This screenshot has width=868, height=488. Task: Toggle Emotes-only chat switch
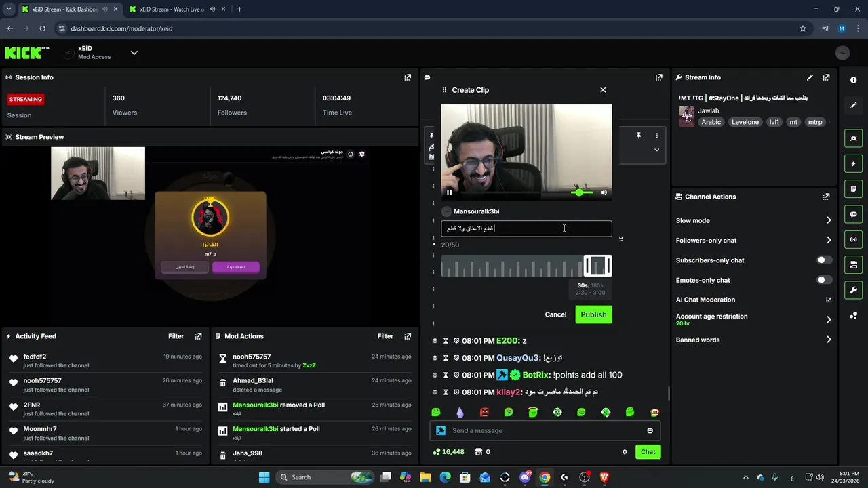tap(825, 280)
